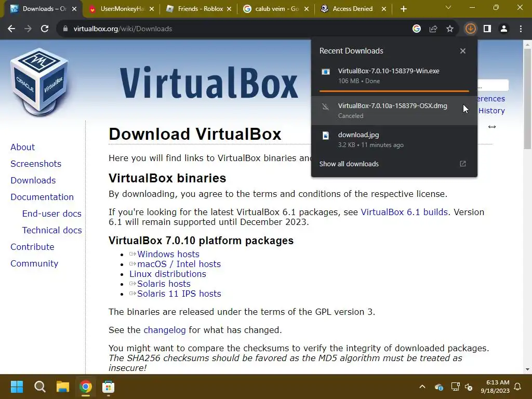Click the network tray icon
This screenshot has width=532, height=399.
(455, 387)
